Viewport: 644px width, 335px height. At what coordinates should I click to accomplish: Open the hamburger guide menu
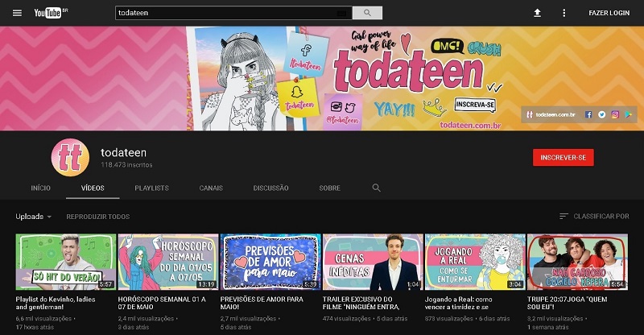[17, 13]
